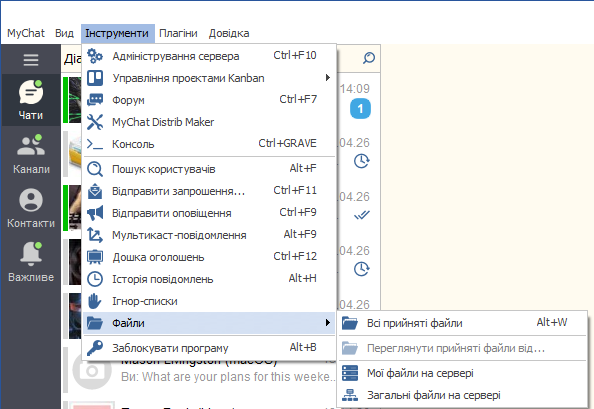Open the MyChat menu
The image size is (594, 409).
point(26,33)
